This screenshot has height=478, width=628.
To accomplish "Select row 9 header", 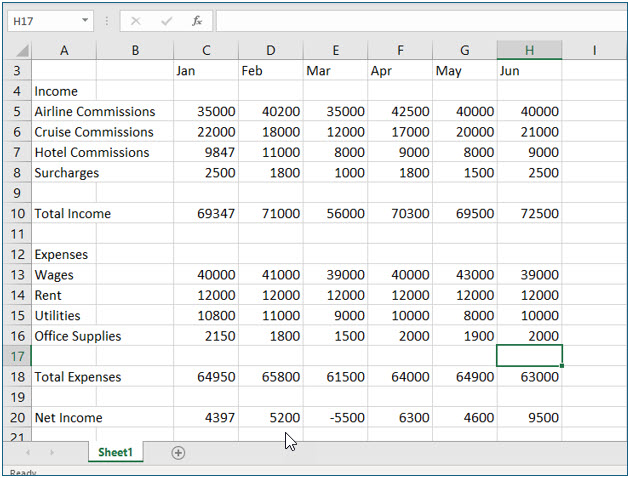I will click(x=17, y=193).
